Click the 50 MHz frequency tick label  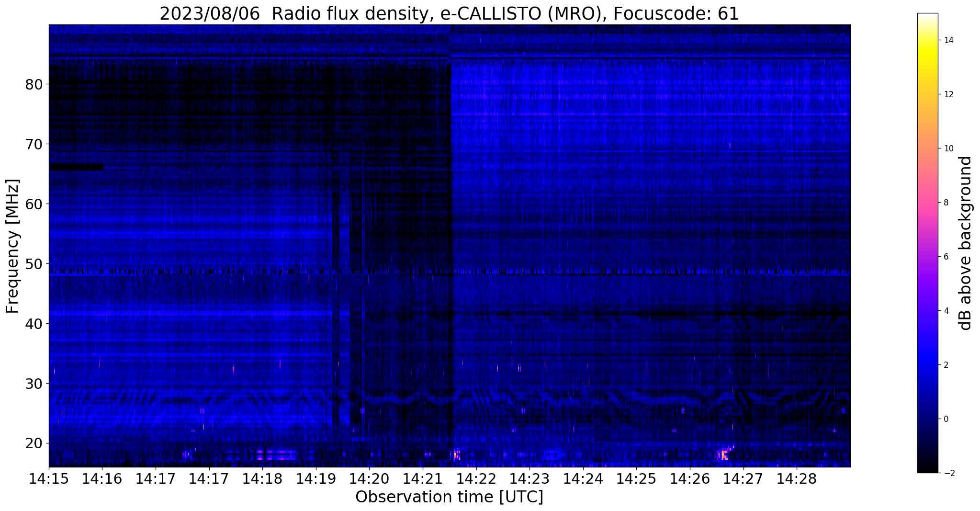[34, 264]
